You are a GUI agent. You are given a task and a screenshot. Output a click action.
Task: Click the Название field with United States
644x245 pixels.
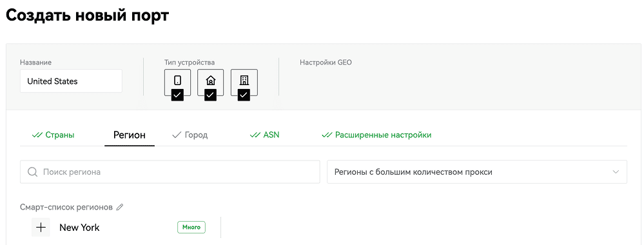(x=71, y=81)
